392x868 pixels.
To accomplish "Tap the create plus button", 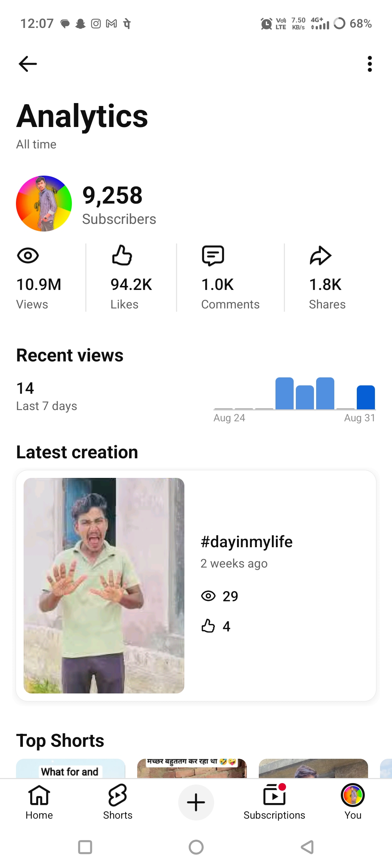I will click(196, 802).
